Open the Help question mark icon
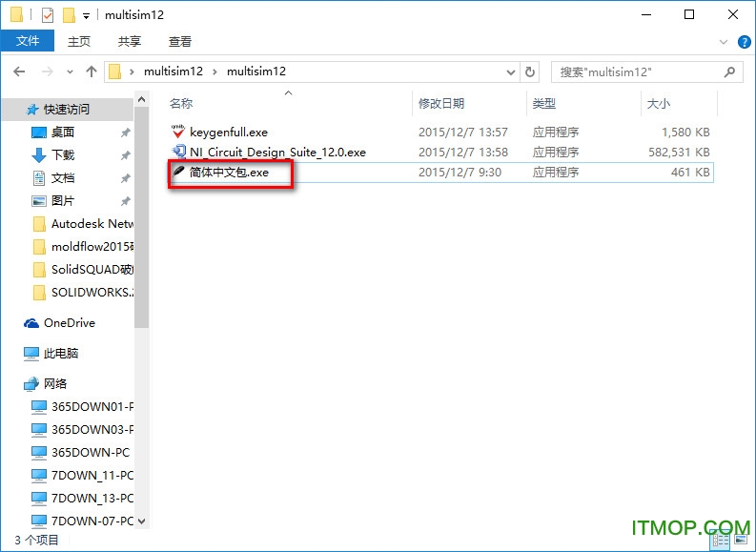Viewport: 756px width, 552px height. 744,42
